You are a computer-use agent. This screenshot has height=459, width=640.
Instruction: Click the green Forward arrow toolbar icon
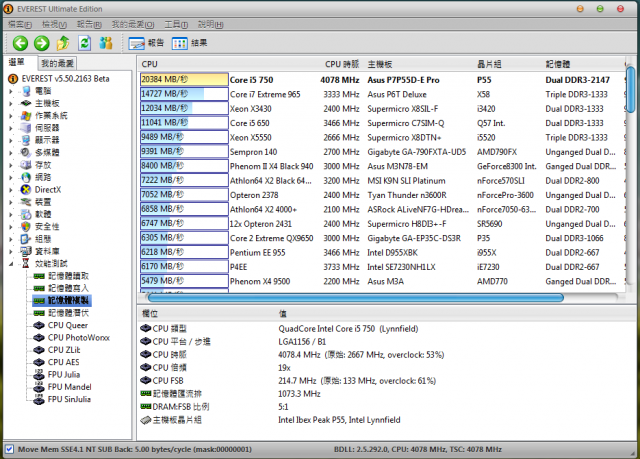[42, 43]
